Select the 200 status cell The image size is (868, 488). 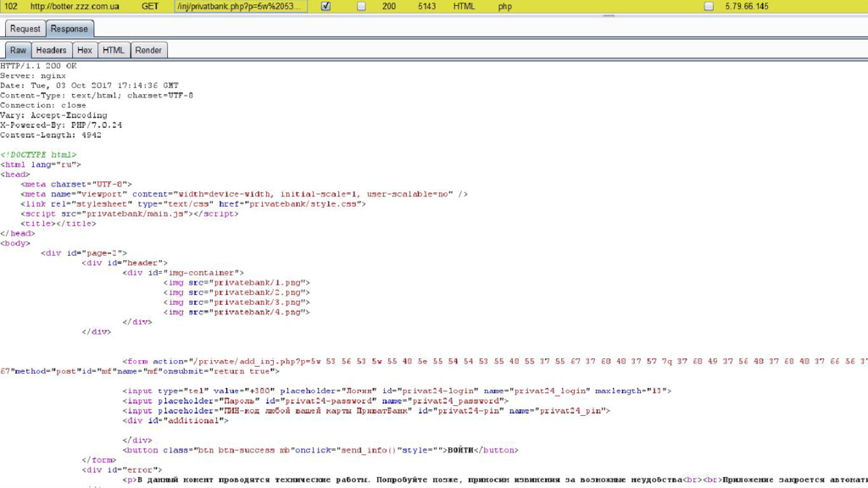(x=388, y=7)
